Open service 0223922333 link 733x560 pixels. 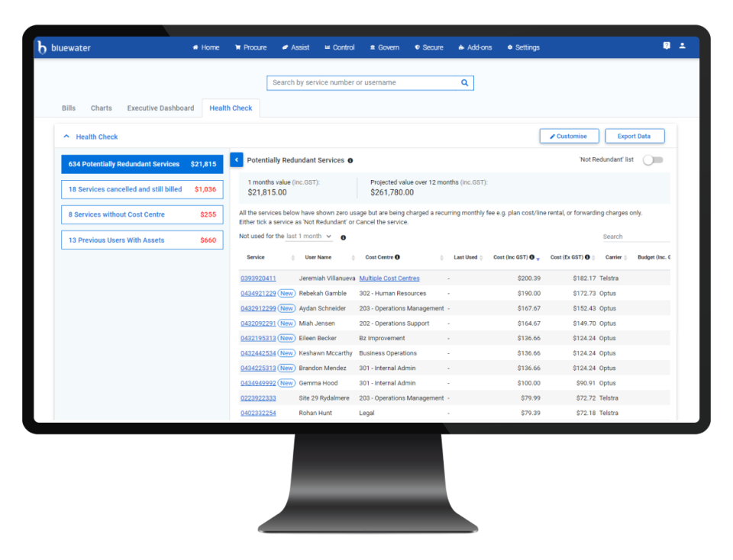258,398
